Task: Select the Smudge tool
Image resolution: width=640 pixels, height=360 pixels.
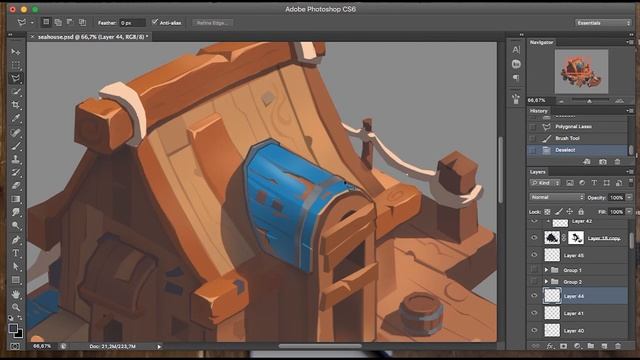Action: click(x=16, y=212)
